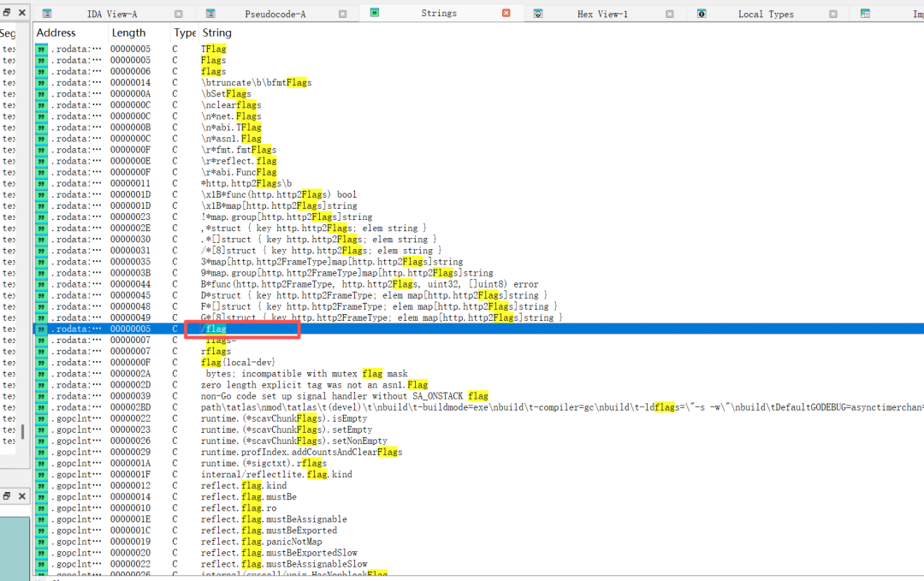The width and height of the screenshot is (924, 581).
Task: Switch to the IDA View-A tab
Action: tap(111, 15)
